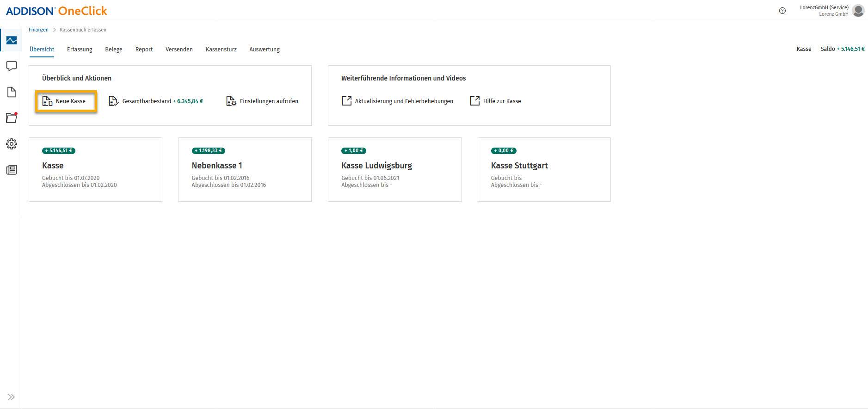
Task: Click external link icon for Aktualisierung
Action: coord(346,101)
